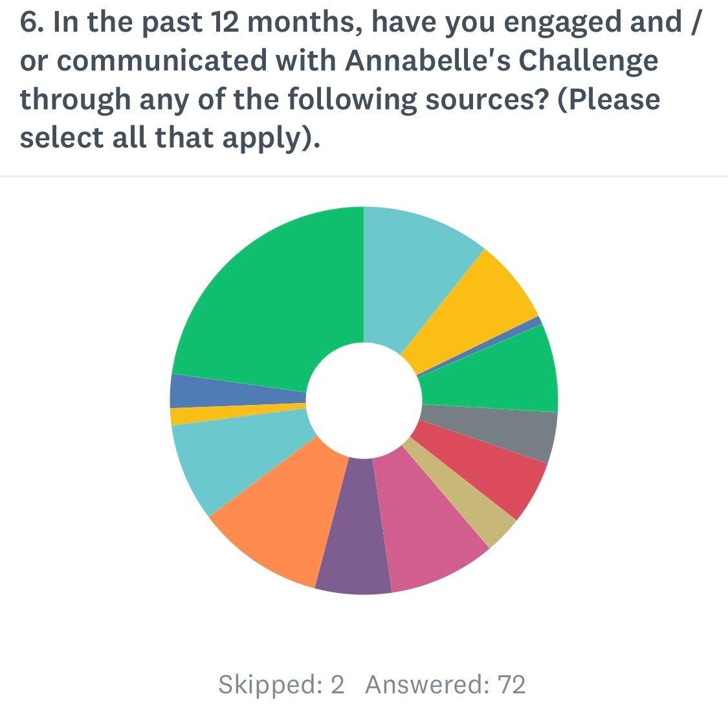728x716 pixels.
Task: Click the "Annabelle's Challenge" text in the question
Action: click(502, 61)
